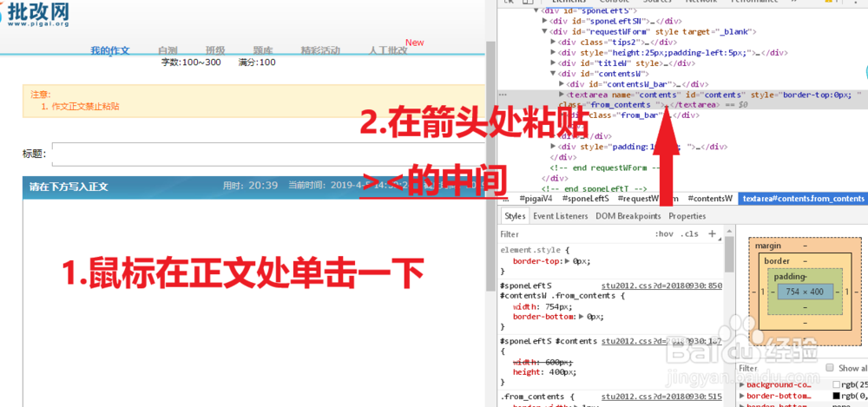Toggle the :hov element state panel
The width and height of the screenshot is (868, 407).
click(664, 234)
